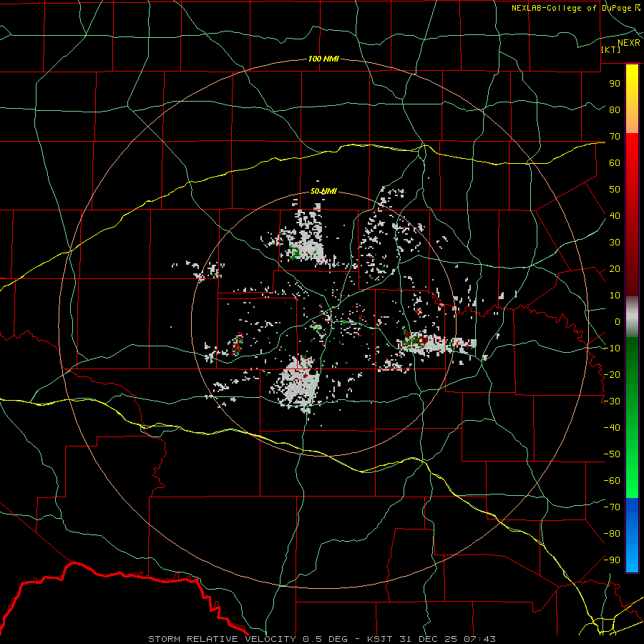Click the KSJT station identifier in caption
644x644 pixels.
[x=379, y=639]
